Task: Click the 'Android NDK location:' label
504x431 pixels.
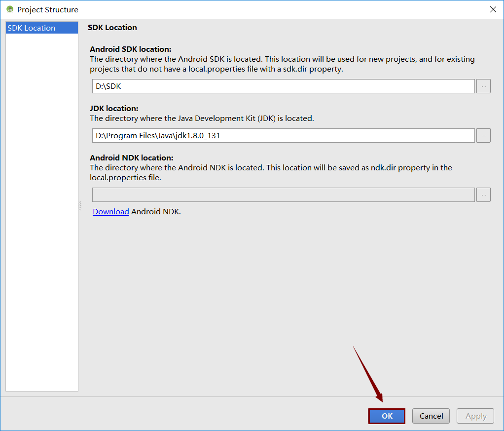Action: click(132, 157)
